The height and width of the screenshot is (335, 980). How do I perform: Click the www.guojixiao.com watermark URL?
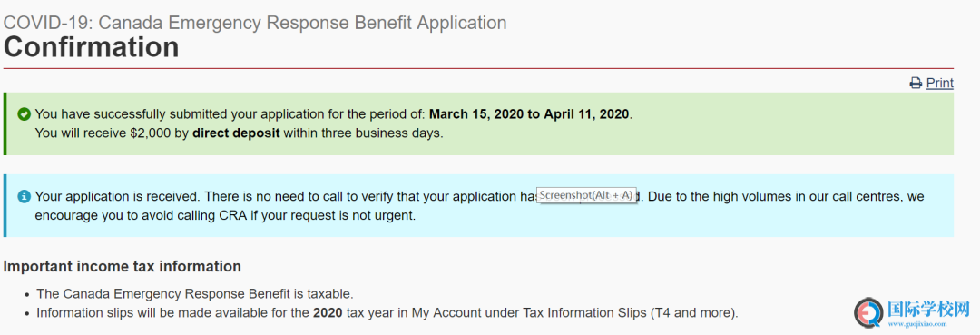tap(916, 324)
